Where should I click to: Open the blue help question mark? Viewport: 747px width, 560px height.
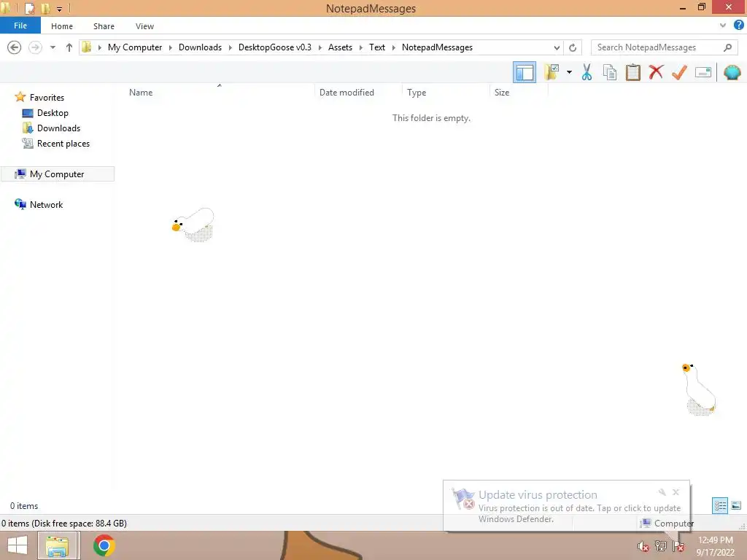(738, 26)
